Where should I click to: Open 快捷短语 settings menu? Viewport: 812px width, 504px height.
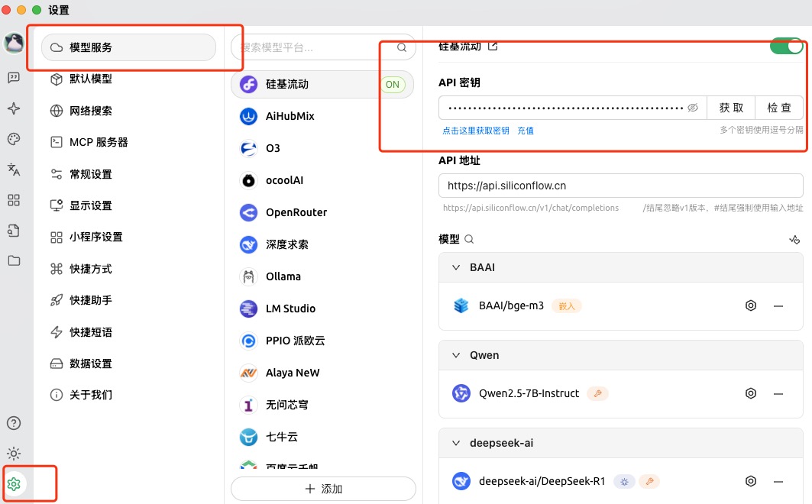click(x=128, y=331)
